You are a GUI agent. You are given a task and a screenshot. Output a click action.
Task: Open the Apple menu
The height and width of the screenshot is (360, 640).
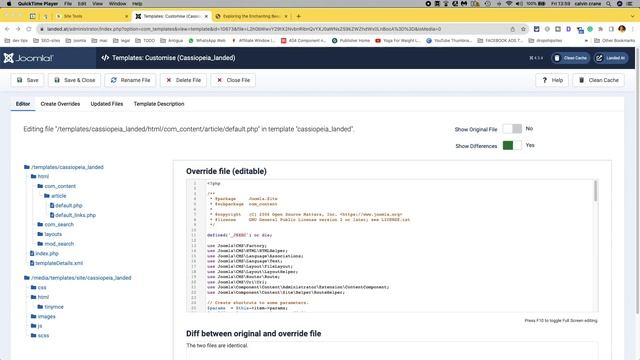(x=9, y=4)
